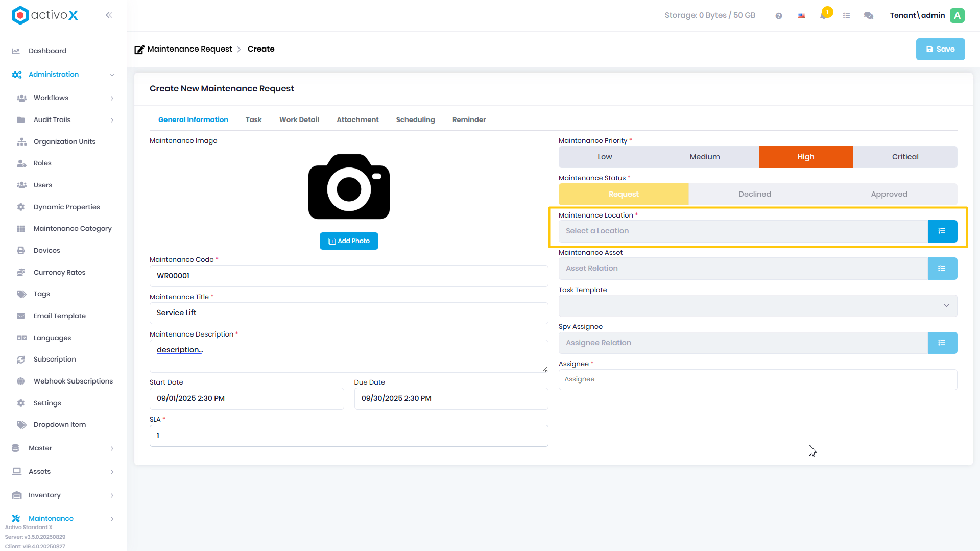Set status to Declined
Viewport: 980px width, 551px height.
(755, 195)
